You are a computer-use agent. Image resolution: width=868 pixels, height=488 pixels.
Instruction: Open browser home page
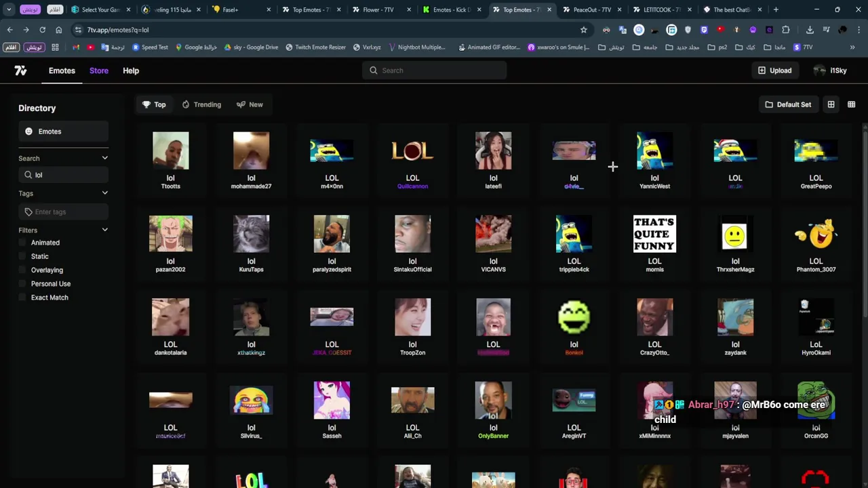coord(58,30)
